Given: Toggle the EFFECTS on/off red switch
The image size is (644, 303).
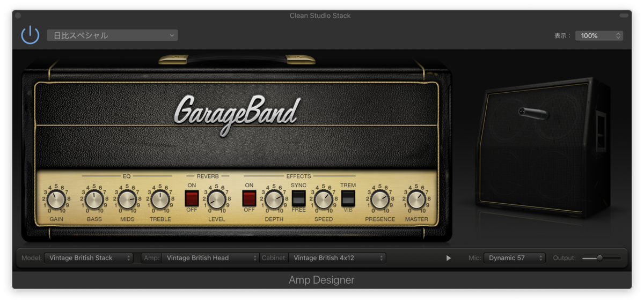Looking at the screenshot, I should point(249,198).
